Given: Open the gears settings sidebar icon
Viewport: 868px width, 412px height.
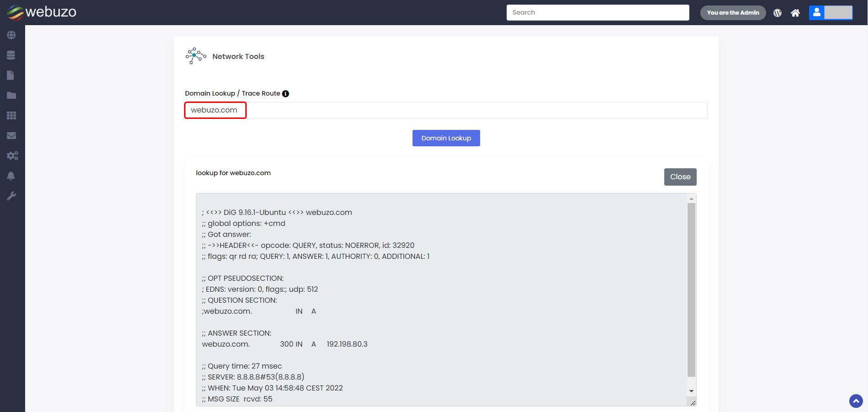Looking at the screenshot, I should 12,156.
